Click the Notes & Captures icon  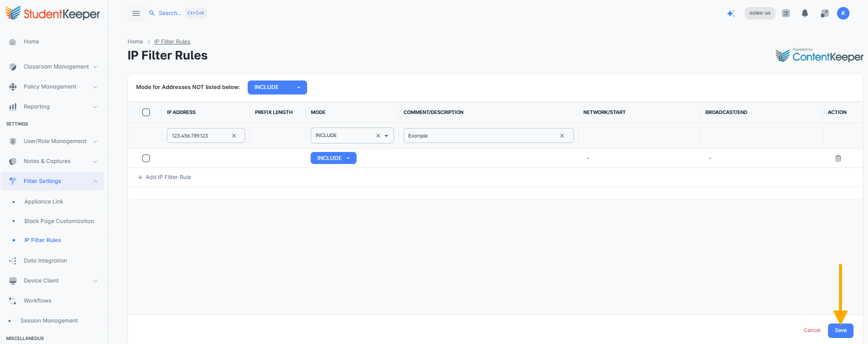click(x=13, y=161)
